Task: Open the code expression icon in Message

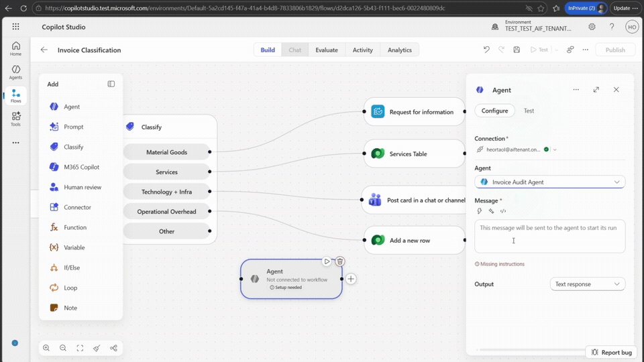Action: coord(503,211)
